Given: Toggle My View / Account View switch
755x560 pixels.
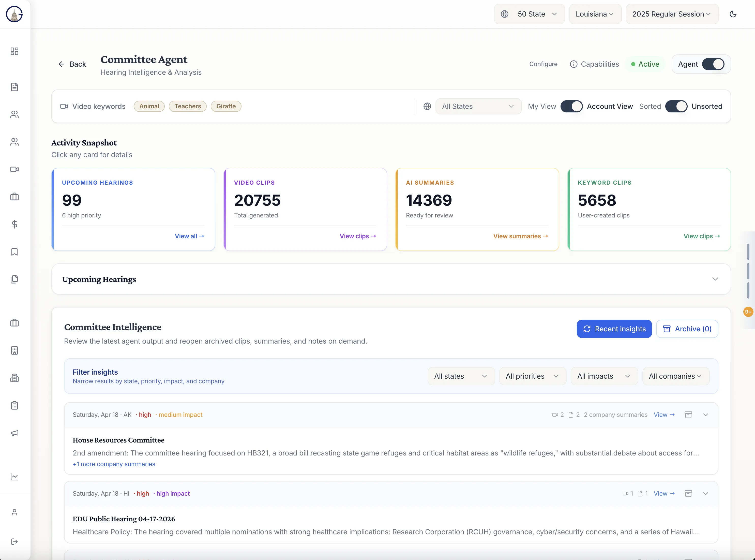Looking at the screenshot, I should (x=571, y=106).
